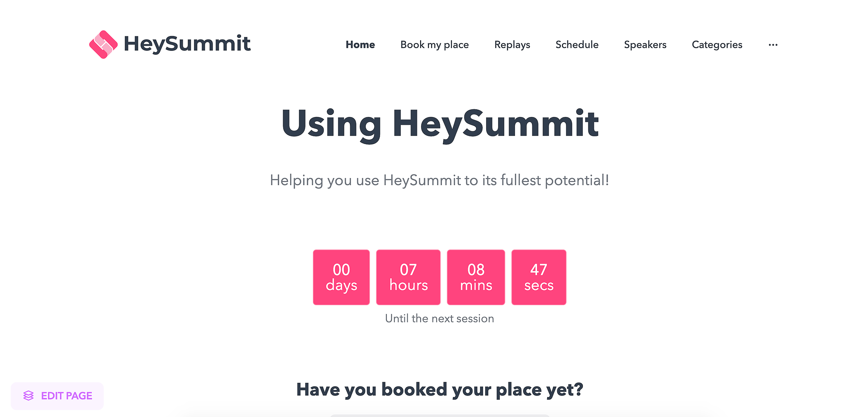Click the Using HeySummit main heading

(440, 124)
